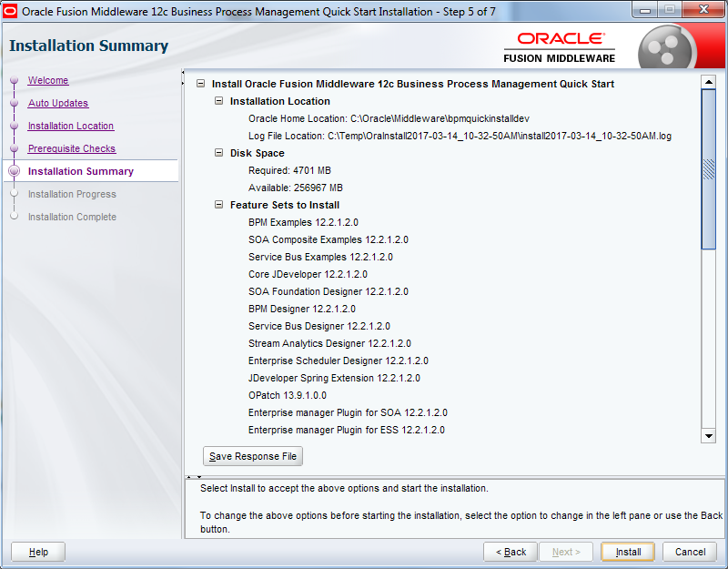Select the Installation Summary step
The height and width of the screenshot is (569, 728).
coord(81,171)
